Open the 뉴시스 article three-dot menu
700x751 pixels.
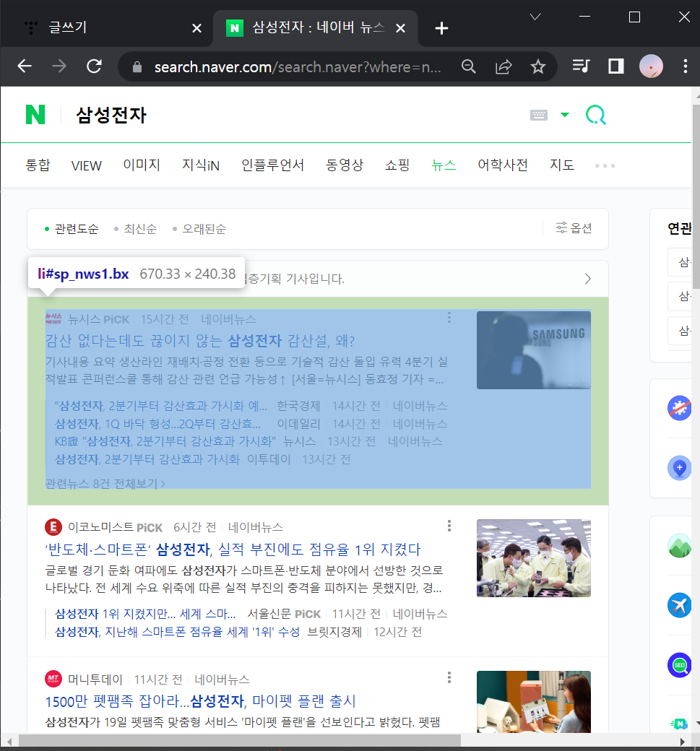(x=449, y=318)
